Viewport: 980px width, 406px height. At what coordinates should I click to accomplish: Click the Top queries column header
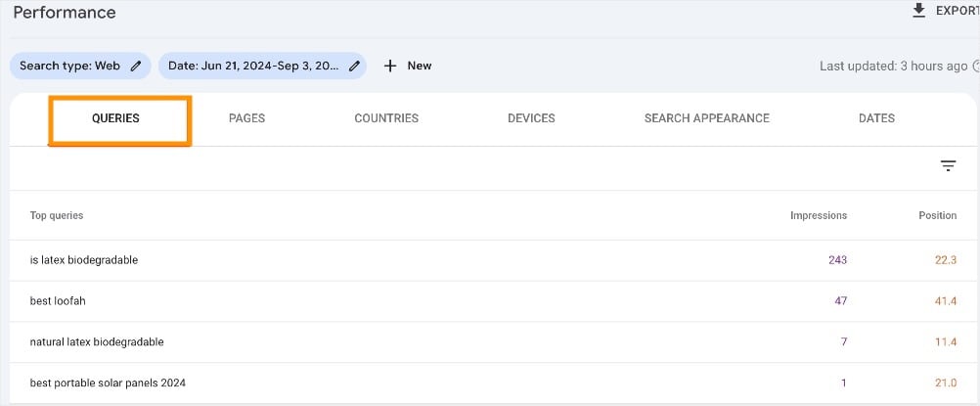(x=57, y=215)
